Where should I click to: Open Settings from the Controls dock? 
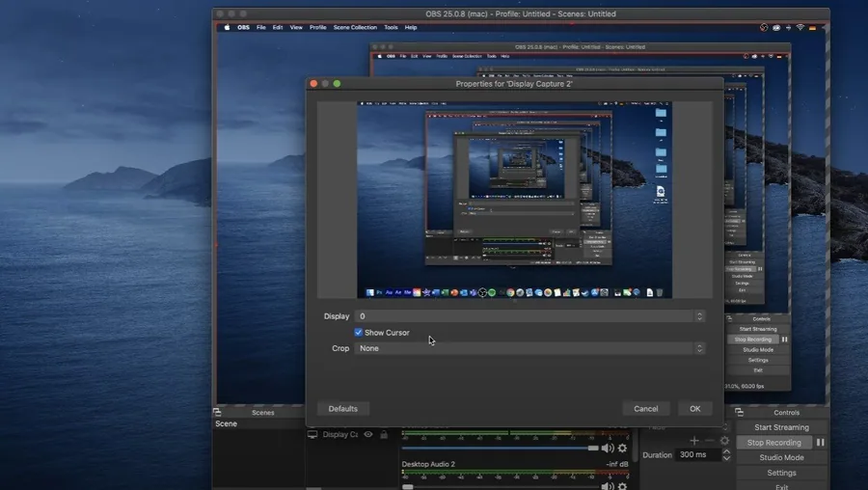781,473
